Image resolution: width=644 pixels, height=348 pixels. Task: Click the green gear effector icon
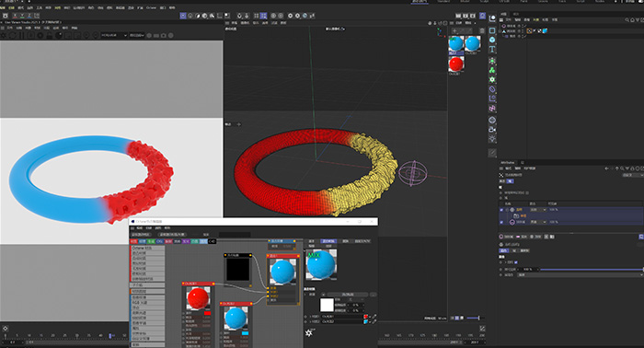492,80
